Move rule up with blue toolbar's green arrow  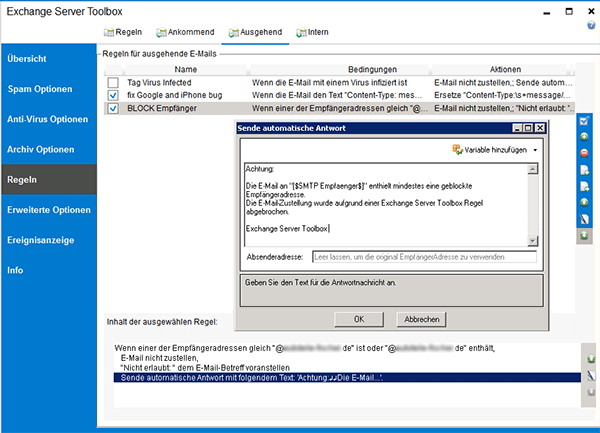pos(584,202)
